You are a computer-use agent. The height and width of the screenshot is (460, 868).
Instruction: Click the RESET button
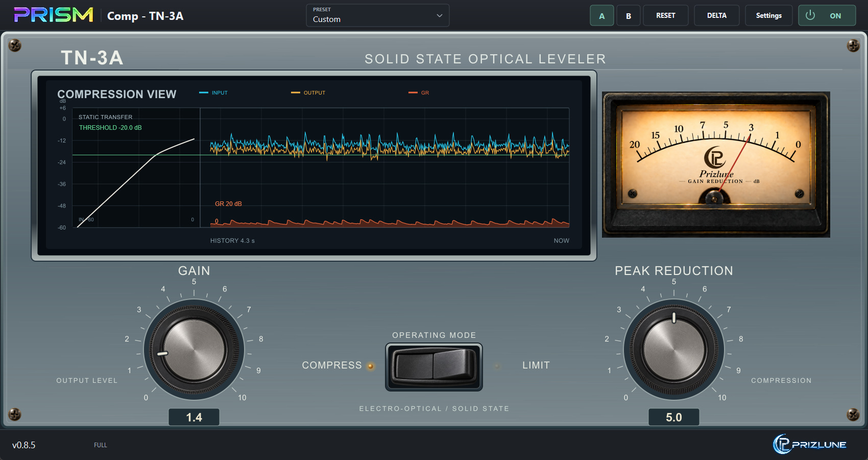pyautogui.click(x=666, y=15)
